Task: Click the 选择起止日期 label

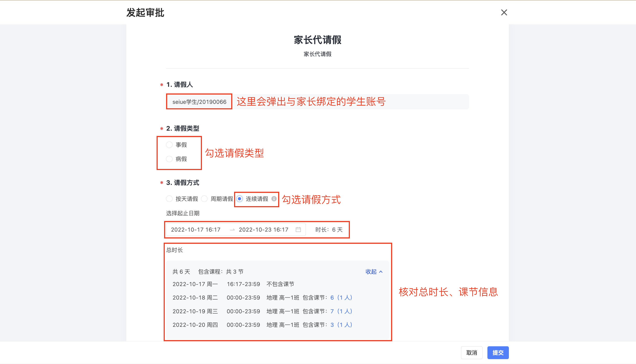Action: (183, 213)
